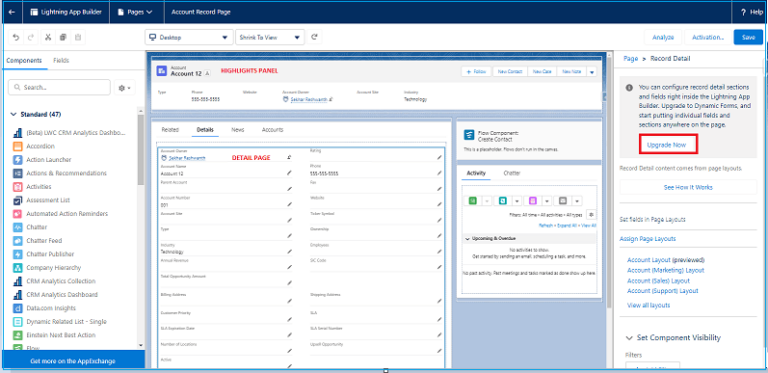Click the refresh canvas icon
This screenshot has width=768, height=373.
[314, 37]
